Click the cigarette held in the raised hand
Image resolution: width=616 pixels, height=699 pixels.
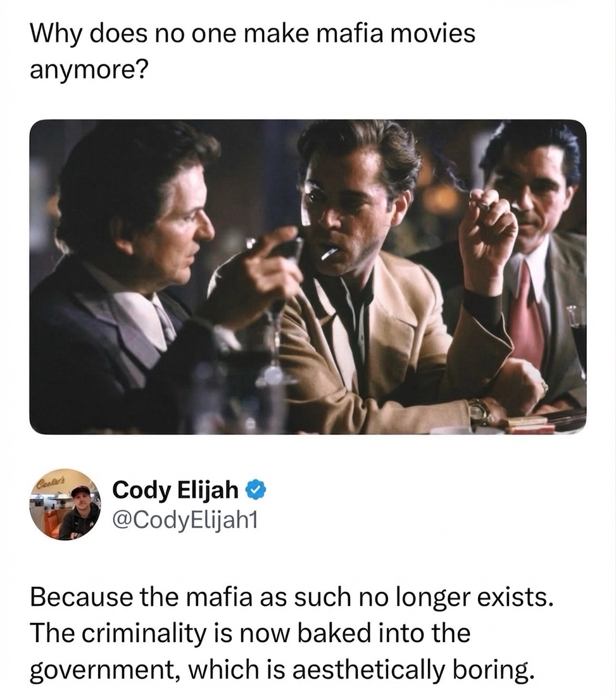tap(482, 204)
